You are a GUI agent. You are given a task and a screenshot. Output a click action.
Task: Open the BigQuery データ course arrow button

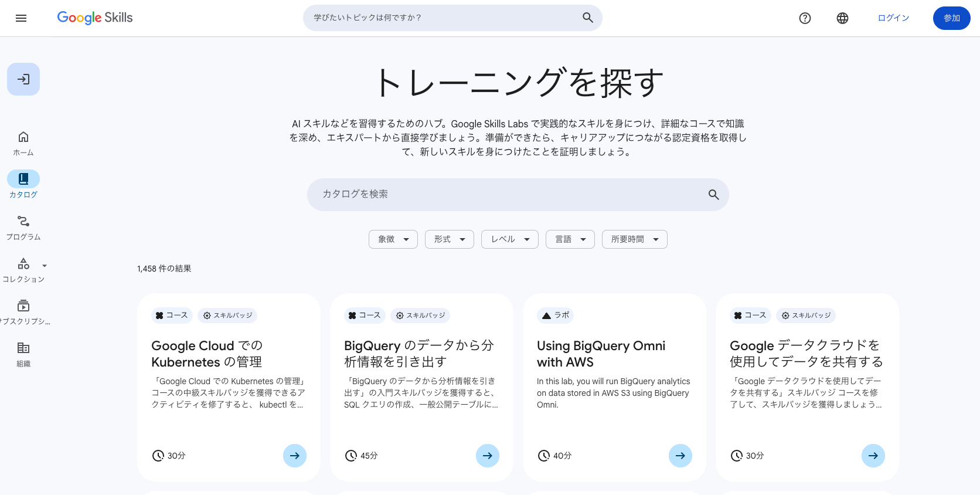click(488, 456)
